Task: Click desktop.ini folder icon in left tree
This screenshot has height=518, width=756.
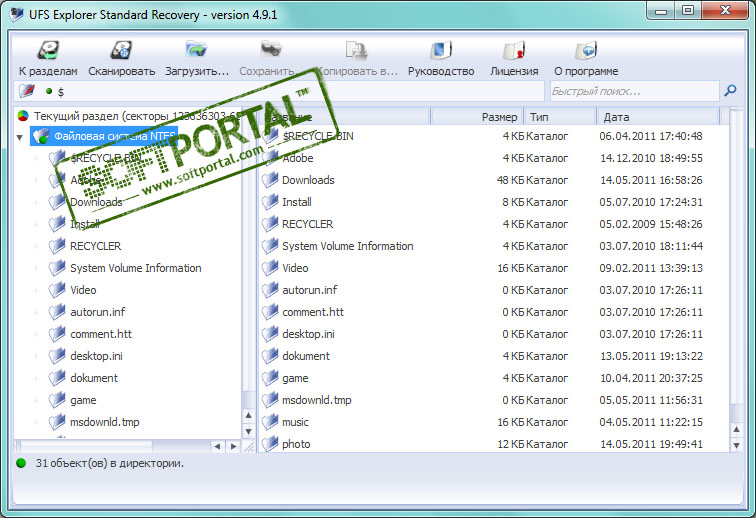Action: [x=57, y=356]
